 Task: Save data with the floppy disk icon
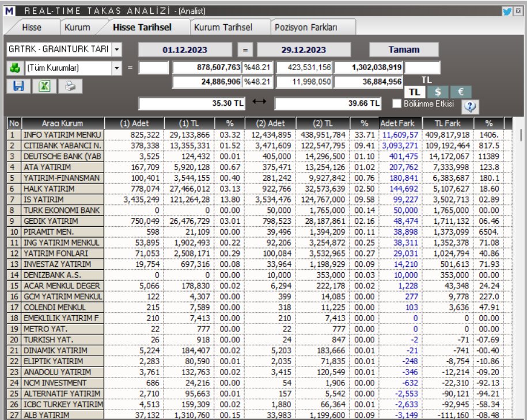18,86
